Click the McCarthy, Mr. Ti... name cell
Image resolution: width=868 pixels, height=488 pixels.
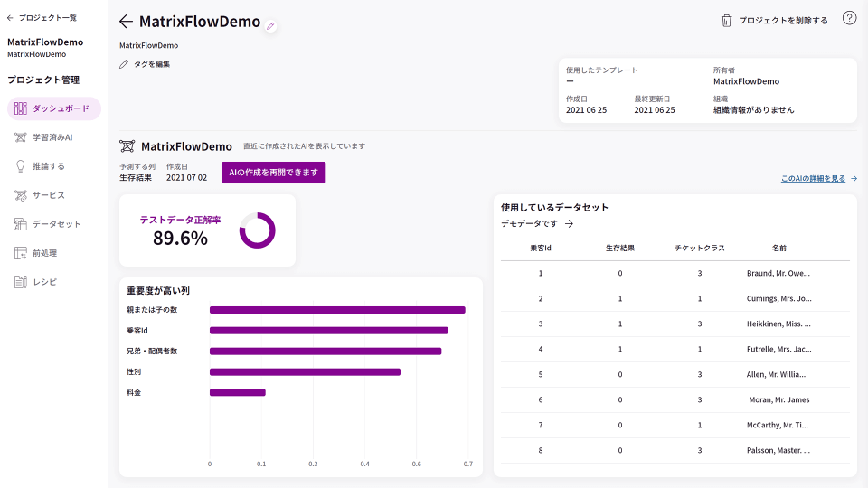tap(778, 425)
